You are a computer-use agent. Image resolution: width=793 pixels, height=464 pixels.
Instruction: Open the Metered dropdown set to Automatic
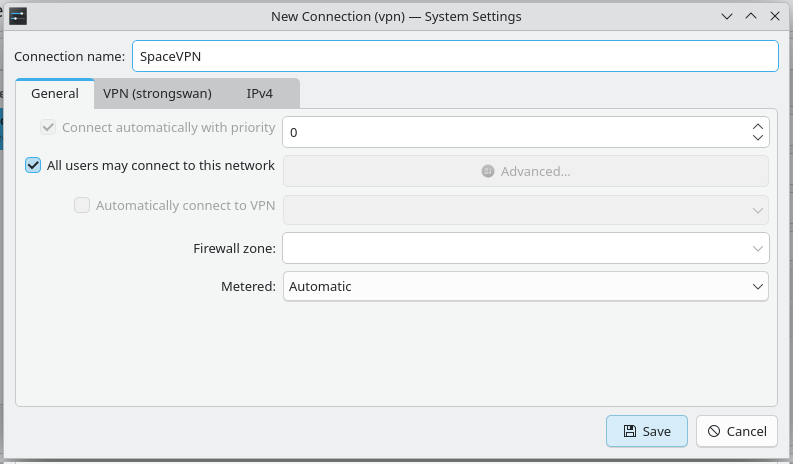pos(526,286)
